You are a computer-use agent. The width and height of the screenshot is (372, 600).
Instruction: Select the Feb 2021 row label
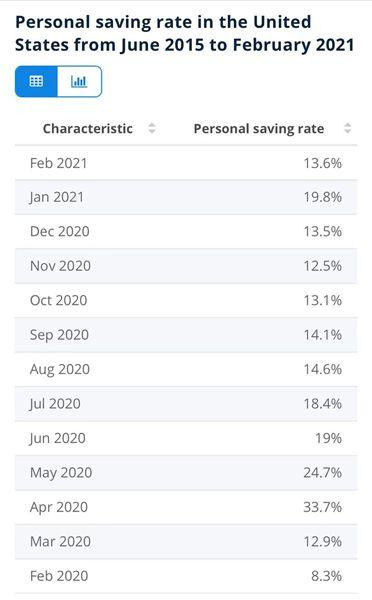coord(59,163)
